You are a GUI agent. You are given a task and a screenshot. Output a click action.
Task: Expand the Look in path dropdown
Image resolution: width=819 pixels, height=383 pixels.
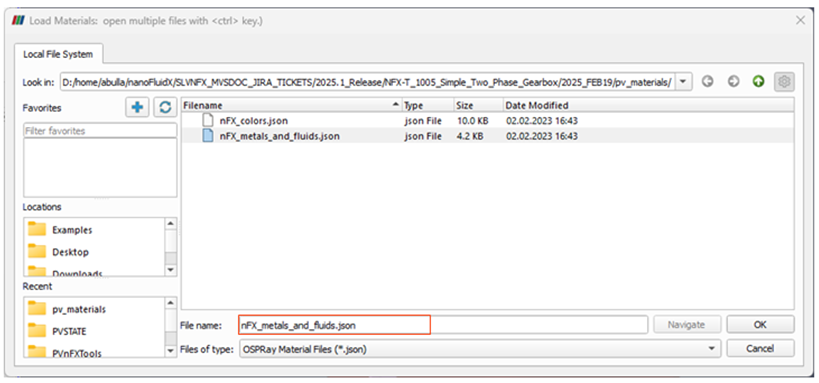[x=684, y=82]
